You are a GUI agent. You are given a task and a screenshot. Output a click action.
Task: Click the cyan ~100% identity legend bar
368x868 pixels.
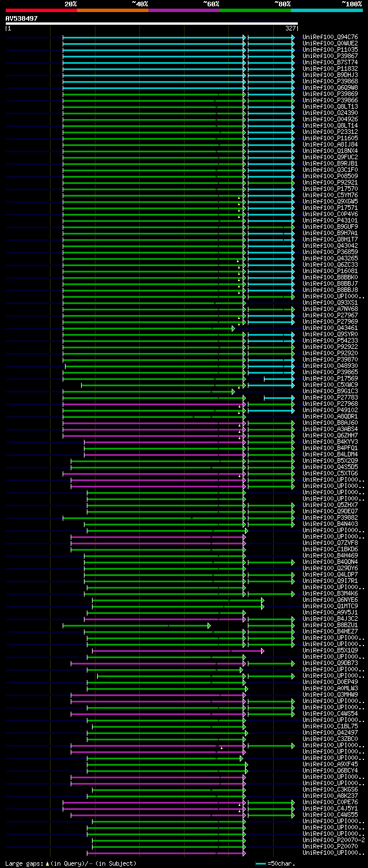[x=327, y=10]
